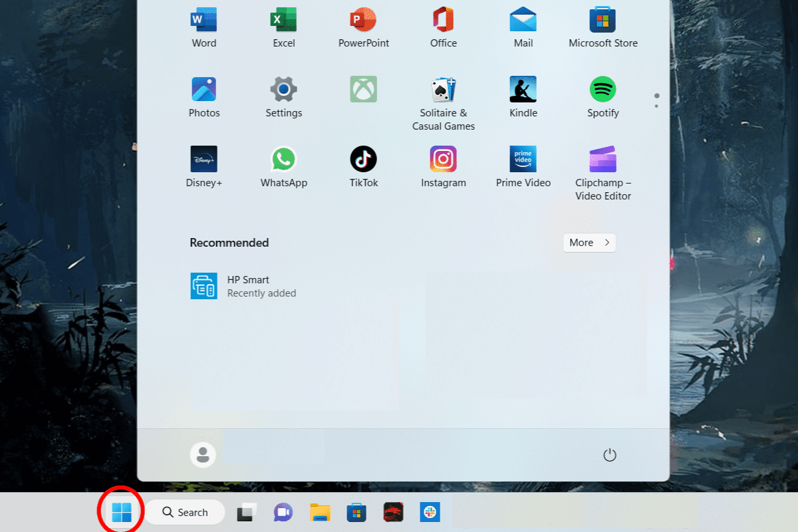This screenshot has width=798, height=532.
Task: Open Clipchamp – Video Editor
Action: coord(602,174)
